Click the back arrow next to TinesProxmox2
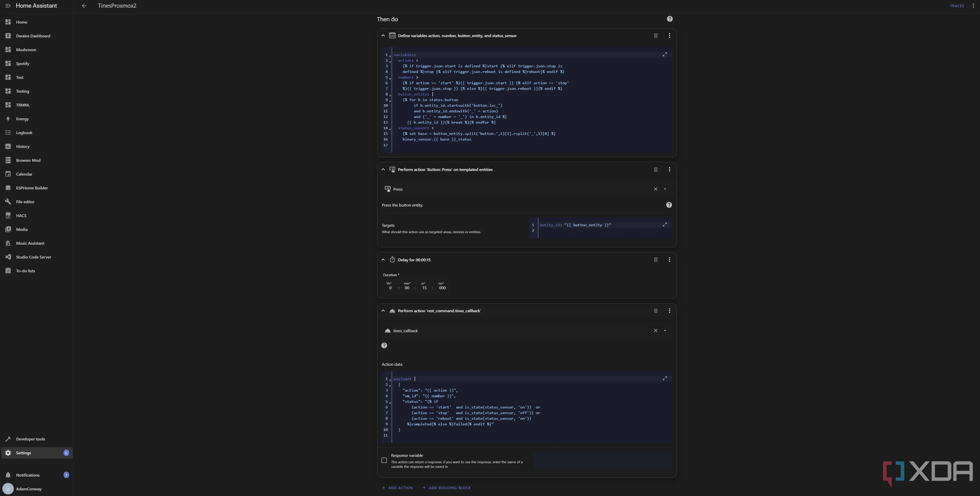This screenshot has height=496, width=980. point(84,6)
